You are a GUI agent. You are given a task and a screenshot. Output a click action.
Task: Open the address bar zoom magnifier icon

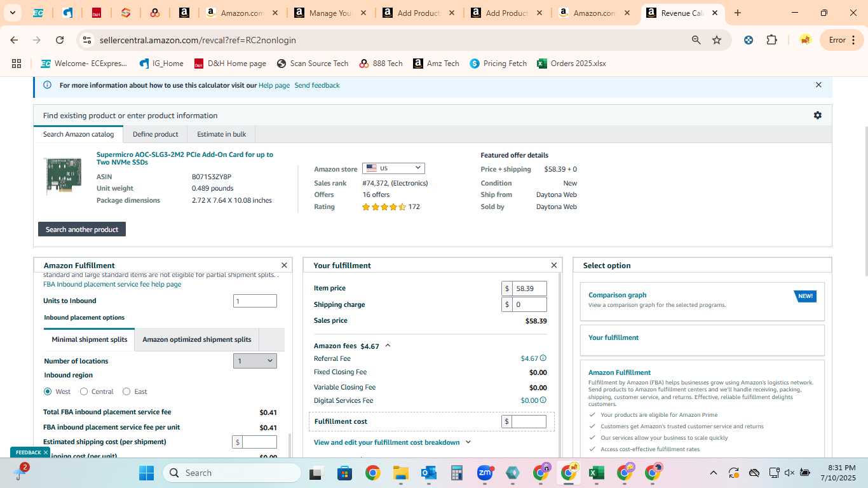(x=696, y=40)
